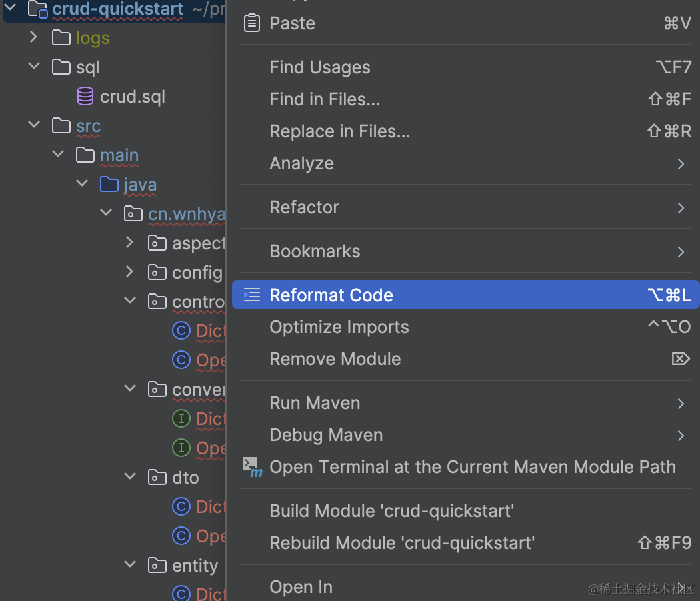
Task: Collapse the src folder
Action: (33, 125)
